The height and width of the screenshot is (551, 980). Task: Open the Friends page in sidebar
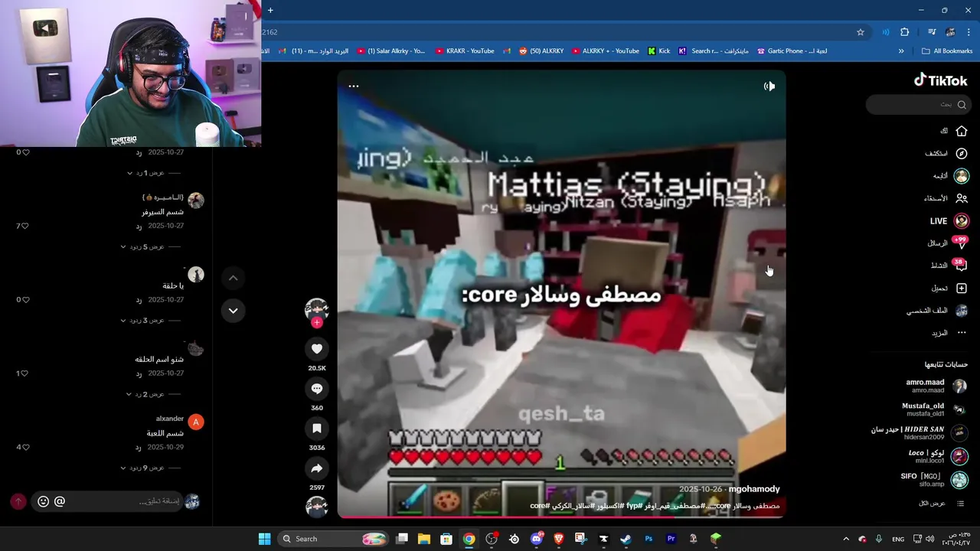(946, 198)
